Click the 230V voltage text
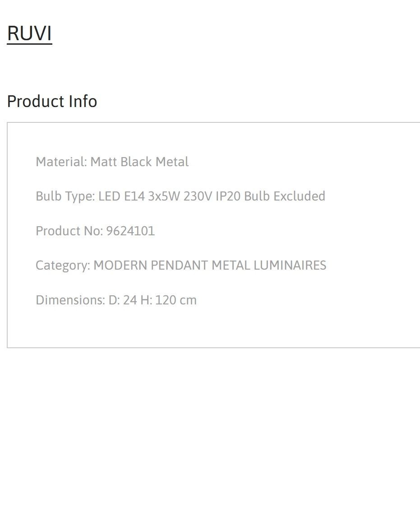420x509 pixels. pyautogui.click(x=198, y=196)
